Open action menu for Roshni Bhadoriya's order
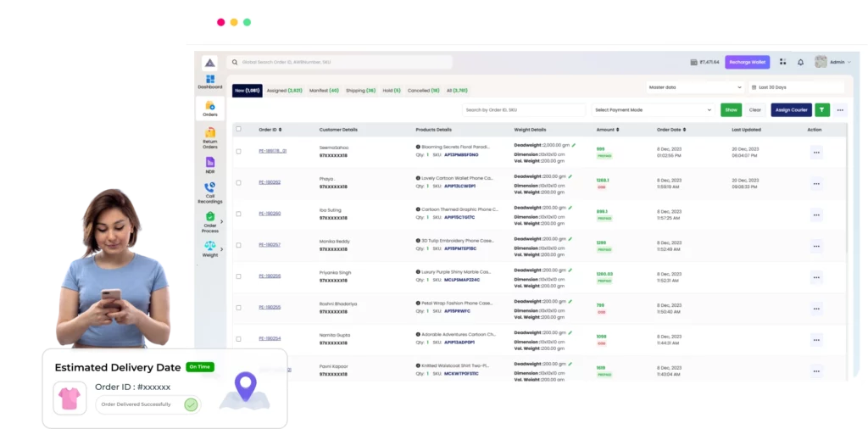Viewport: 868px width, 429px height. click(x=816, y=309)
